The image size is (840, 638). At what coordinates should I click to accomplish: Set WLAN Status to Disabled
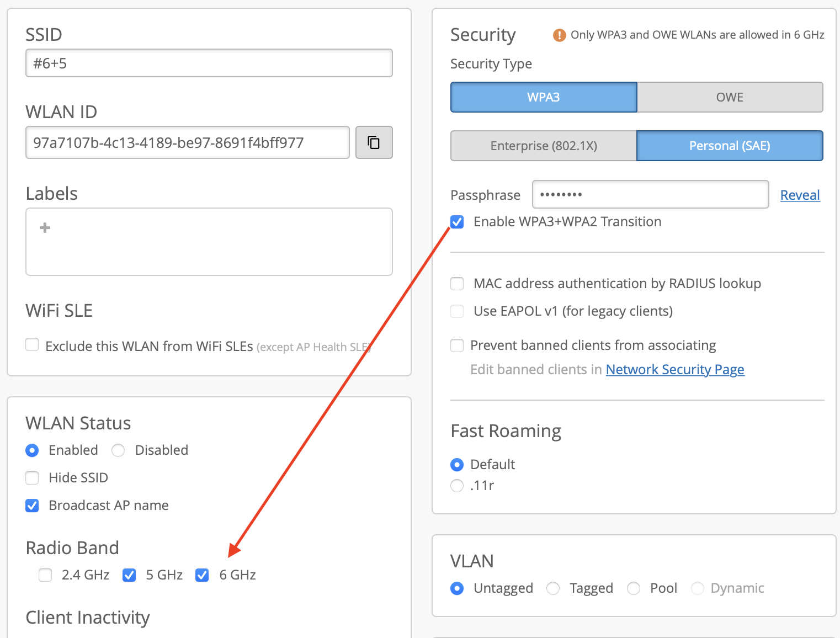(x=118, y=450)
